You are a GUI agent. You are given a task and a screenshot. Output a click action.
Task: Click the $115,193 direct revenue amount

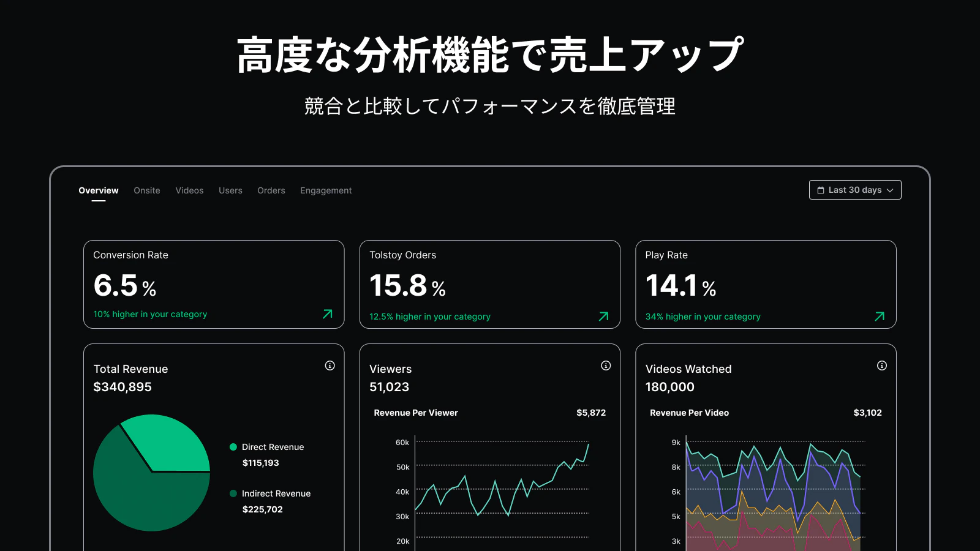260,463
